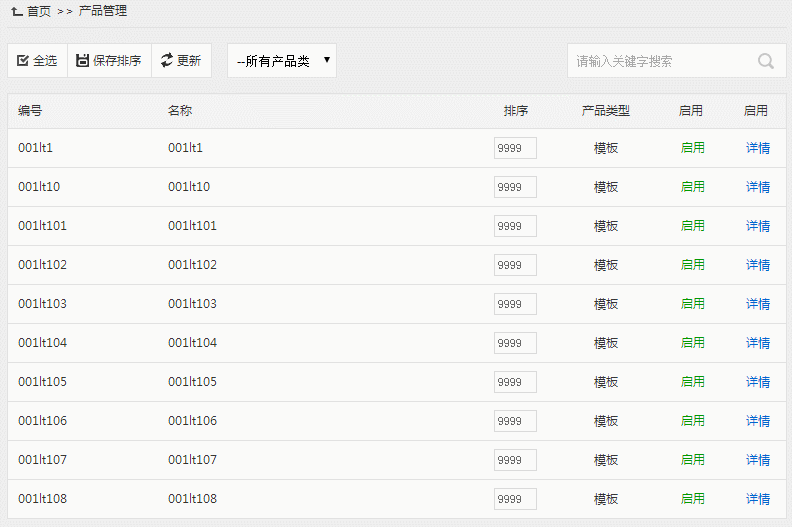View 详情 details for product 001lt106
Viewport: 792px width, 527px height.
758,421
